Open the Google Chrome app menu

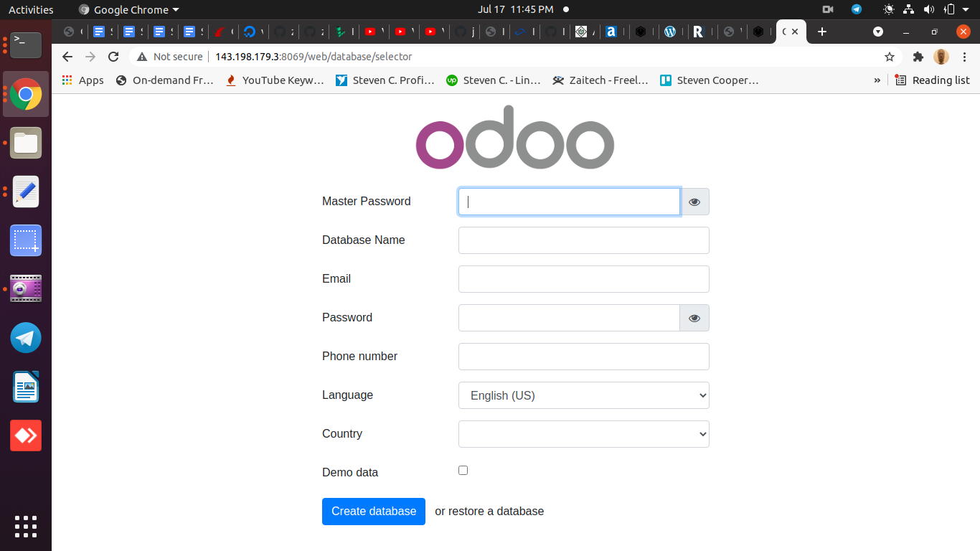[128, 9]
